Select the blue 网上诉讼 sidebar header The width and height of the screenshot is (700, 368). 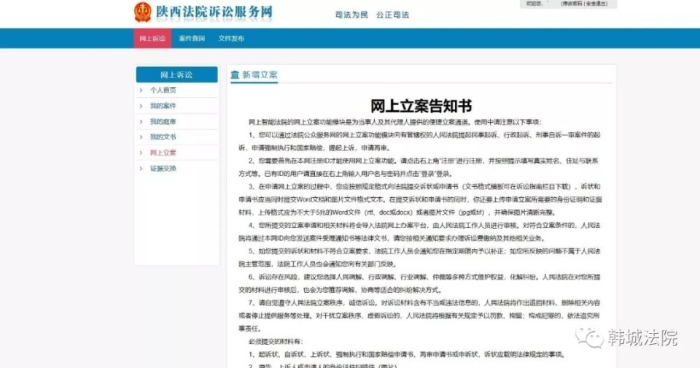tap(177, 75)
